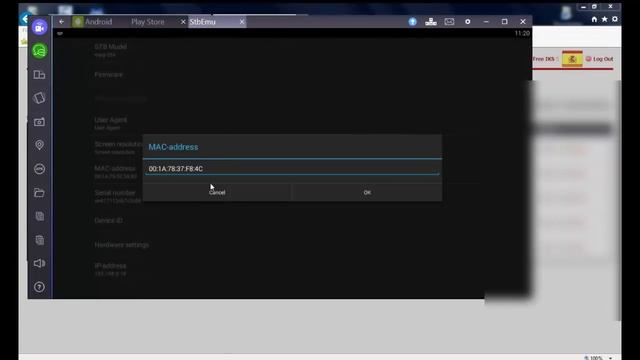Open the keyboard controls icon in title bar
640x360 pixels.
click(x=431, y=22)
